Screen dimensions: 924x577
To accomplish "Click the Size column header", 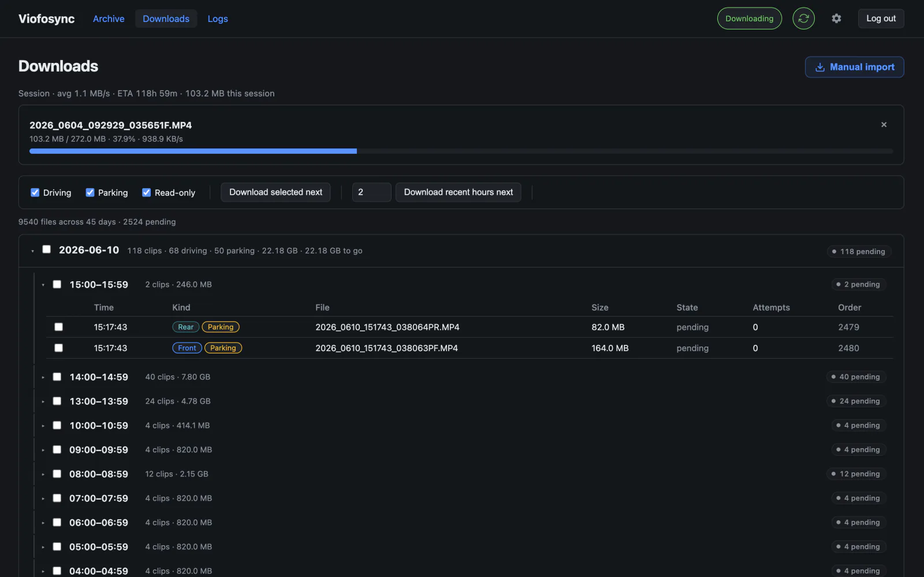I will 599,307.
